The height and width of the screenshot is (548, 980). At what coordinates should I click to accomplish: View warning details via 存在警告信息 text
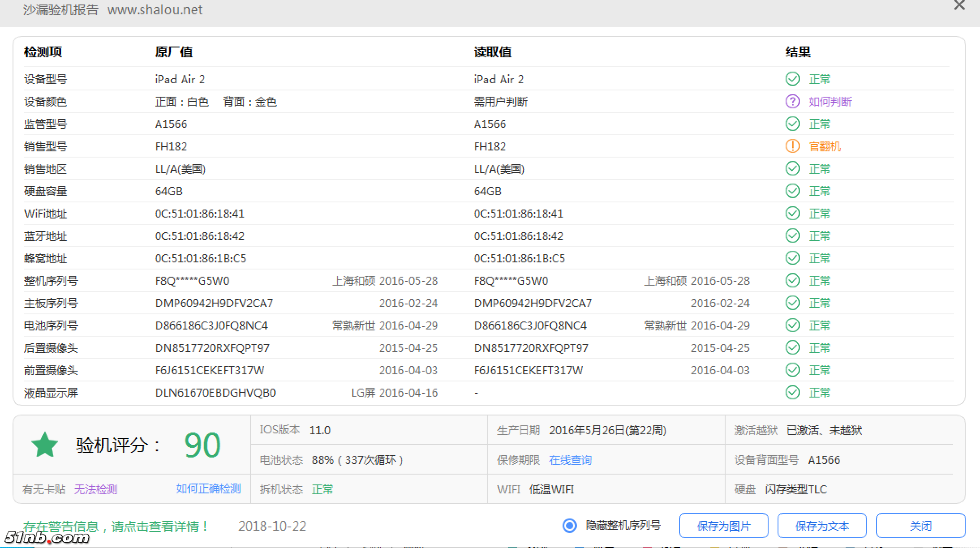coord(116,526)
